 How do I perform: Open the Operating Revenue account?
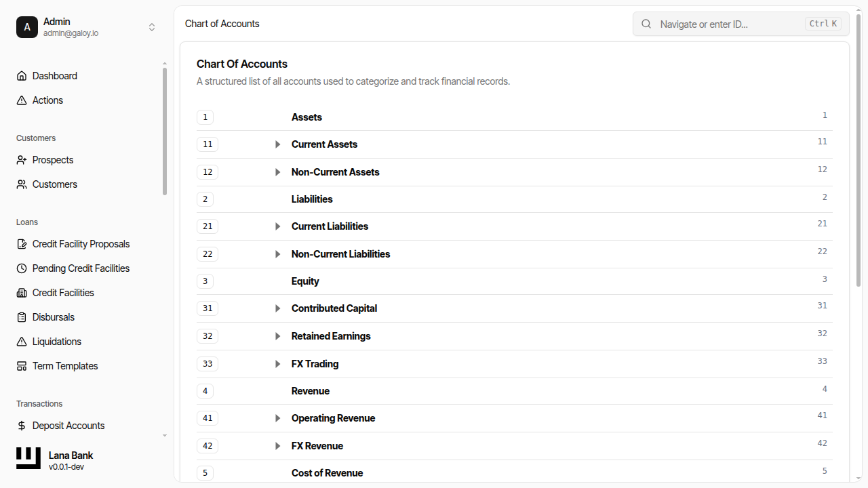(333, 418)
